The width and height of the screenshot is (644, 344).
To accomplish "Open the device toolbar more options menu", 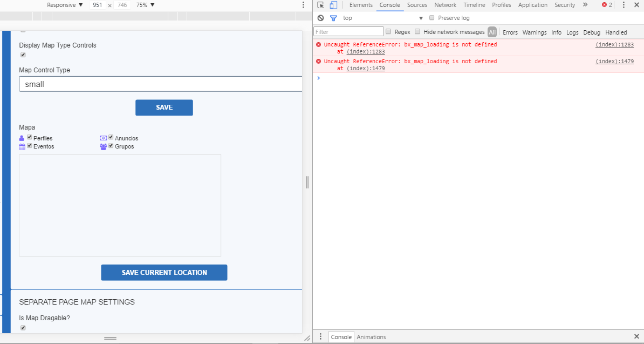I will [303, 5].
